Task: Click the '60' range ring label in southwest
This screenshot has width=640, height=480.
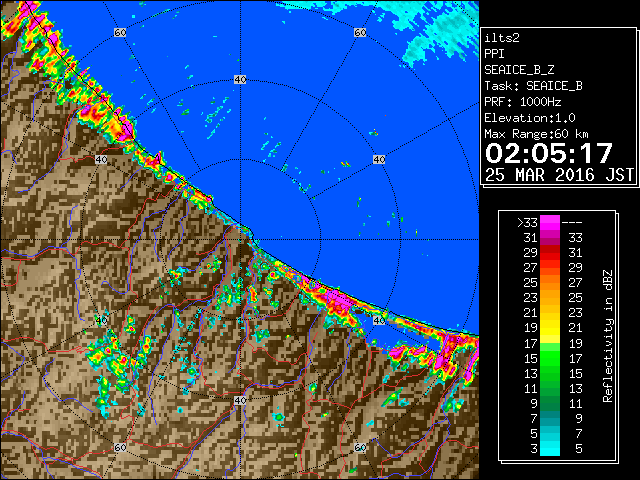Action: click(120, 447)
